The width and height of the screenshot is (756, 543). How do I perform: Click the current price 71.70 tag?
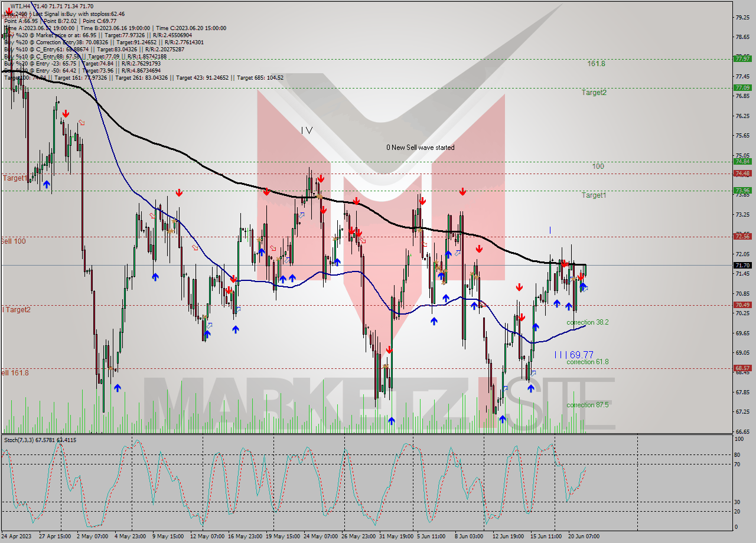742,265
